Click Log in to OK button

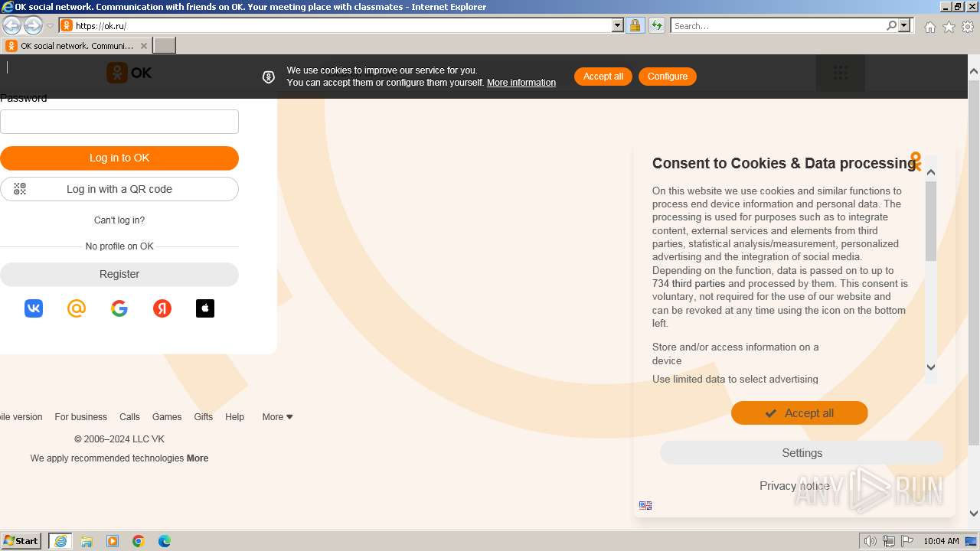coord(119,158)
